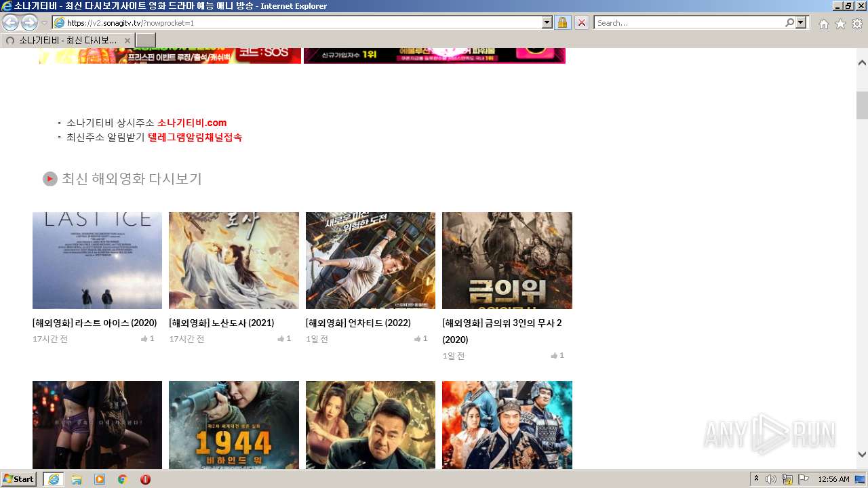The image size is (868, 488).
Task: Open the 금의위 poster thumbnail
Action: coord(507,260)
